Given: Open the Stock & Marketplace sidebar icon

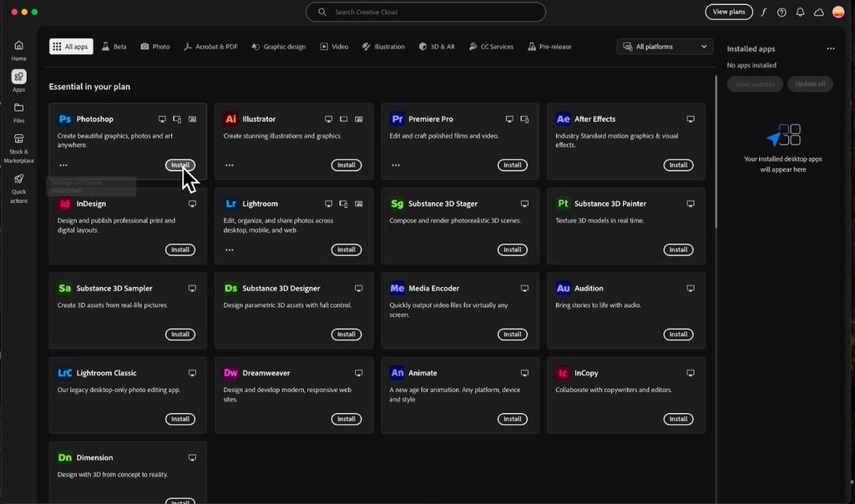Looking at the screenshot, I should coord(18,139).
